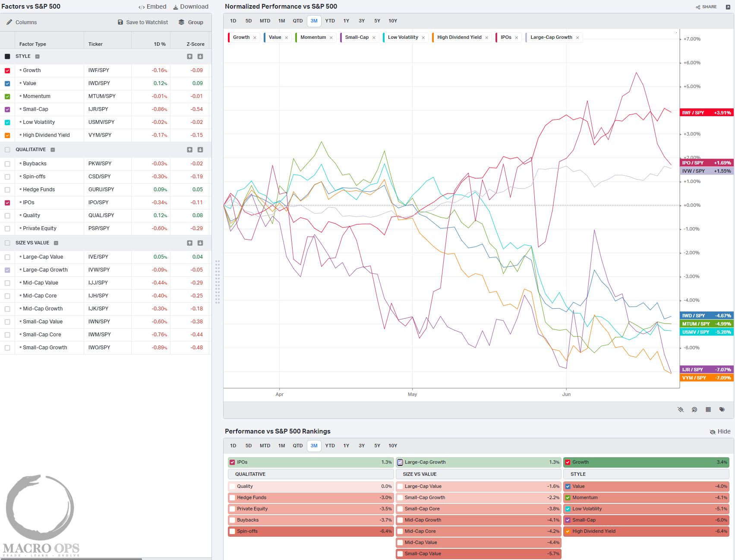Viewport: 735px width, 560px height.
Task: Remove the Value series chip
Action: pos(286,38)
